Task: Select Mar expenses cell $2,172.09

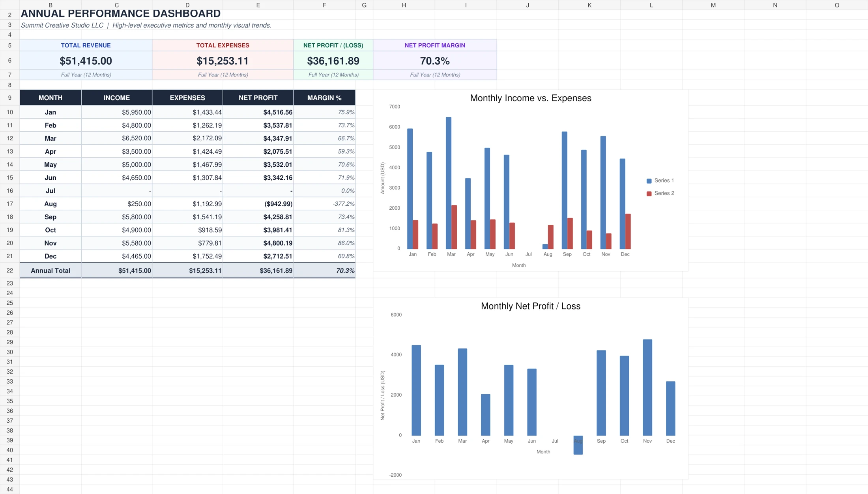Action: tap(187, 138)
